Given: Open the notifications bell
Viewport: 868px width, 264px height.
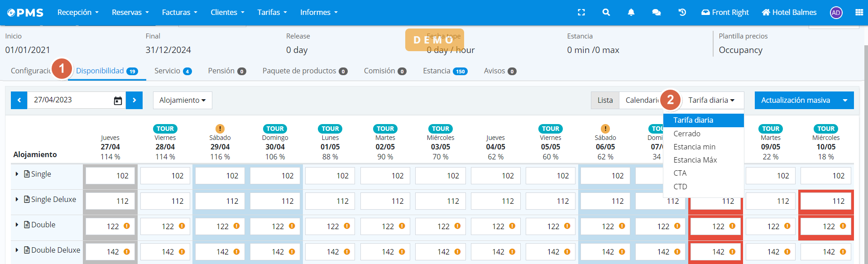Looking at the screenshot, I should [631, 13].
